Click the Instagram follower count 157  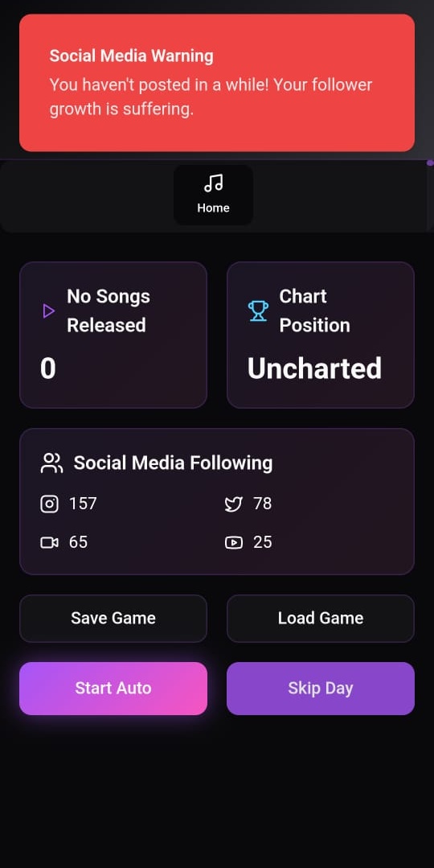click(83, 504)
